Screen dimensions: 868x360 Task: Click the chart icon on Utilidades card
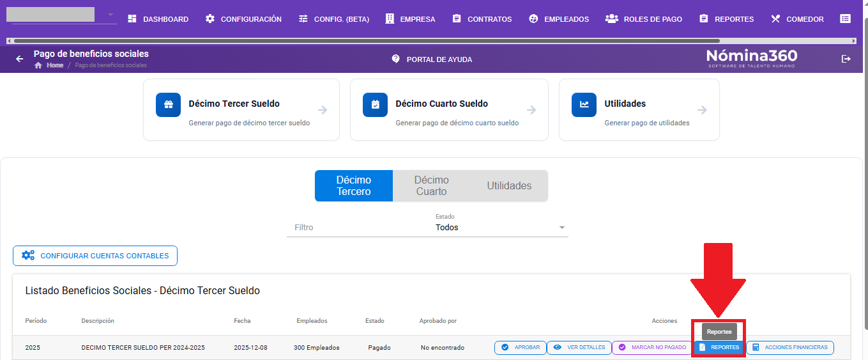click(584, 105)
